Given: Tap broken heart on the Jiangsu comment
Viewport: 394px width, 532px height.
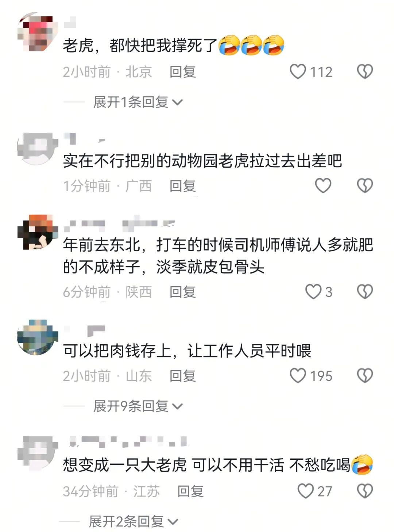Looking at the screenshot, I should pos(365,491).
